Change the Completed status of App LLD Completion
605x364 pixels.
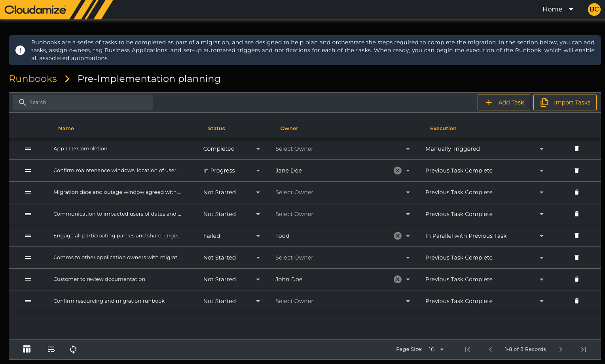(x=232, y=149)
